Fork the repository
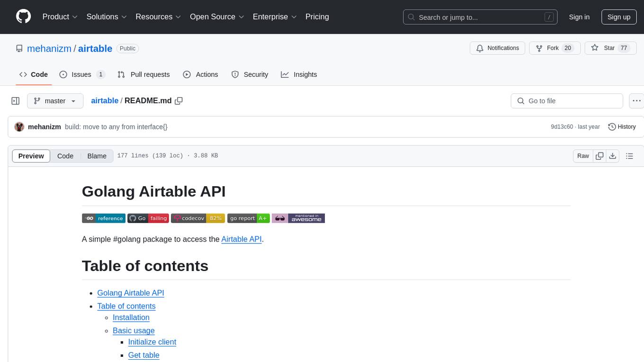Screen dimensions: 644x362 coord(555,48)
